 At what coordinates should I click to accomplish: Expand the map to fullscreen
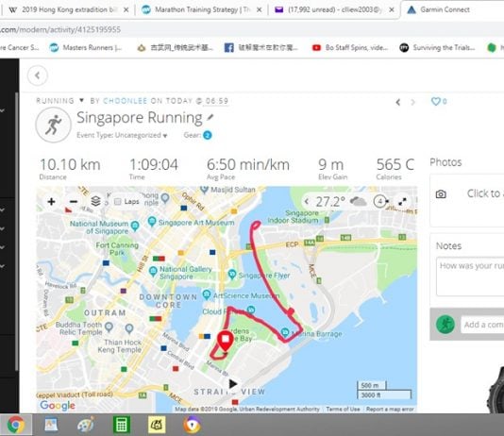[402, 201]
